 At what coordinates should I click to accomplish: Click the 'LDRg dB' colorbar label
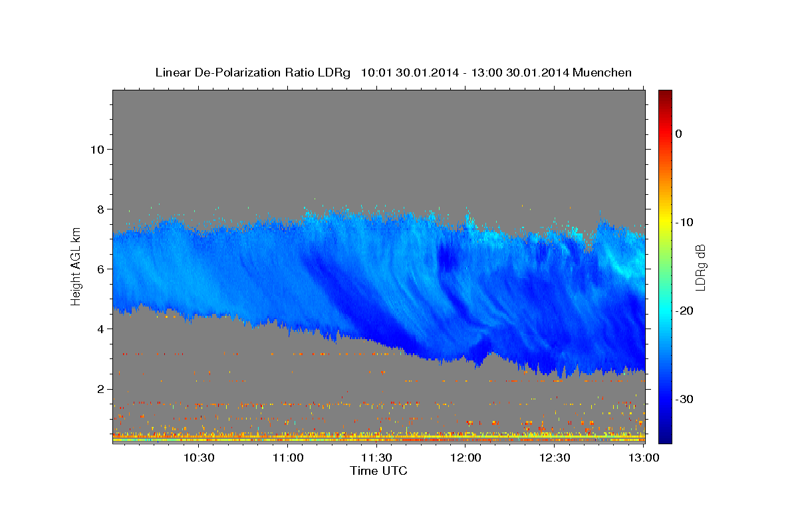tap(700, 267)
